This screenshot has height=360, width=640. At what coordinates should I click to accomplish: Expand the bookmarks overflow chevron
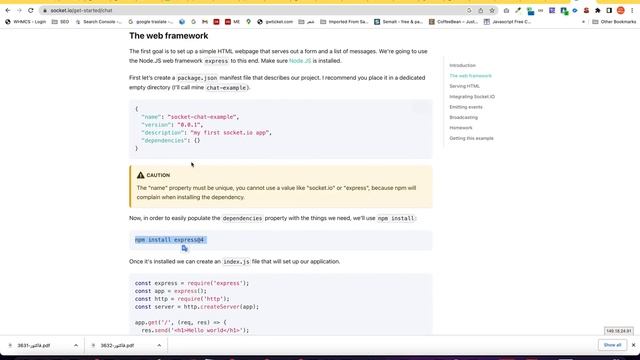[x=583, y=22]
